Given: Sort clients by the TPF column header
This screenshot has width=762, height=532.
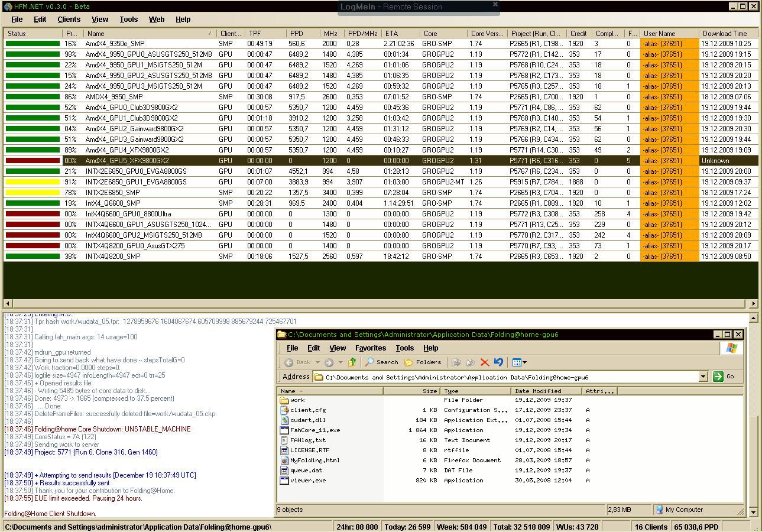Looking at the screenshot, I should point(266,34).
